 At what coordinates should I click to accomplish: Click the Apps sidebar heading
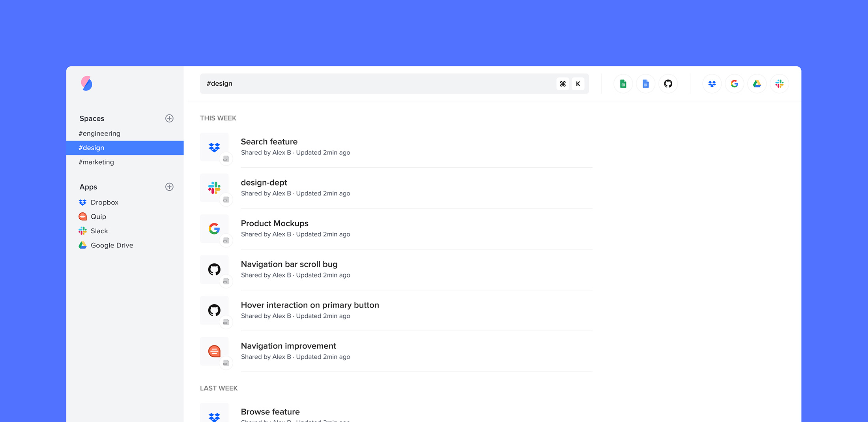tap(88, 187)
